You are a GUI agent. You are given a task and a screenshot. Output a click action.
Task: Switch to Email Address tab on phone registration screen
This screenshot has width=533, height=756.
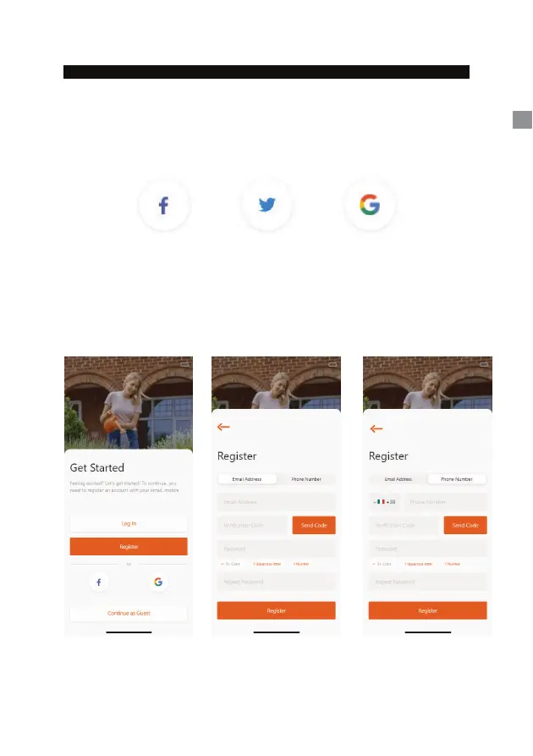point(398,479)
